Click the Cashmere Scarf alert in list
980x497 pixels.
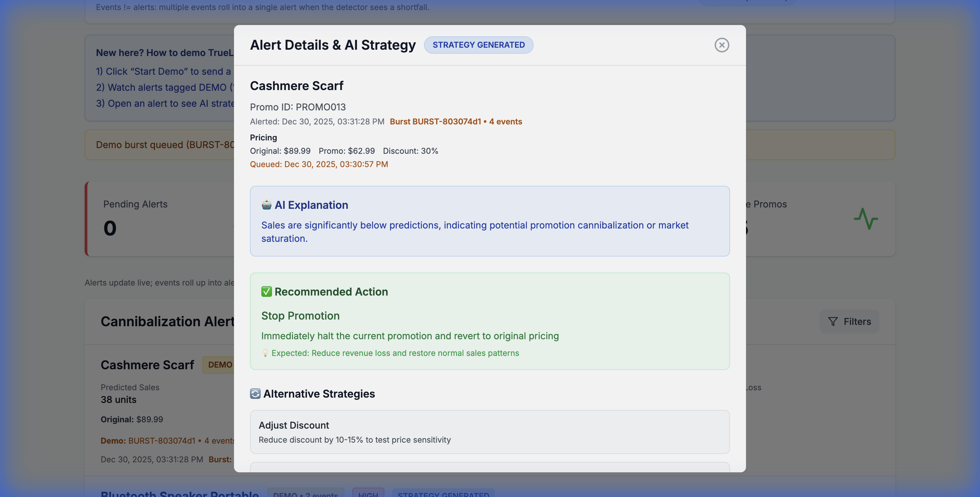(147, 365)
